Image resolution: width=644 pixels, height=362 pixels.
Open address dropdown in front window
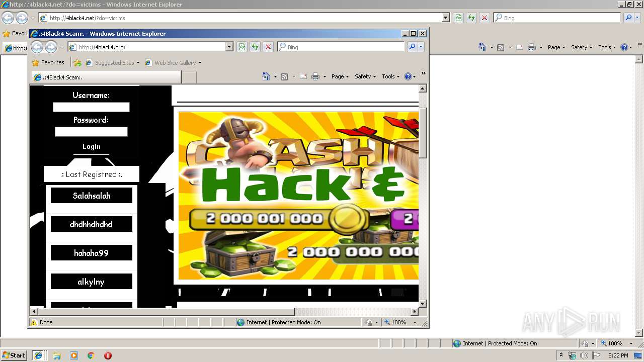click(229, 47)
